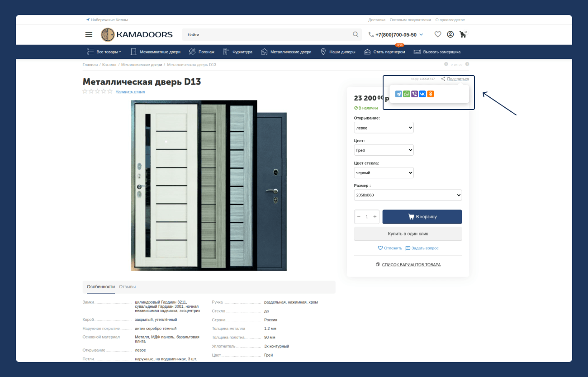Add the door to cart with В корзину
588x377 pixels.
(422, 217)
